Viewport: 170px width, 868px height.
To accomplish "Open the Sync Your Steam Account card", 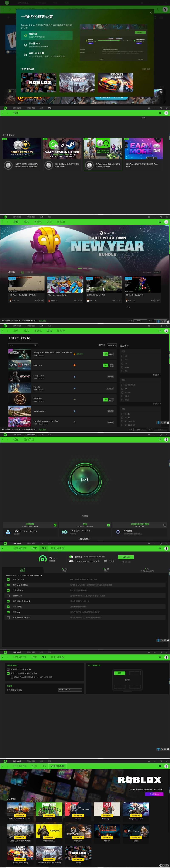I will point(62,154).
